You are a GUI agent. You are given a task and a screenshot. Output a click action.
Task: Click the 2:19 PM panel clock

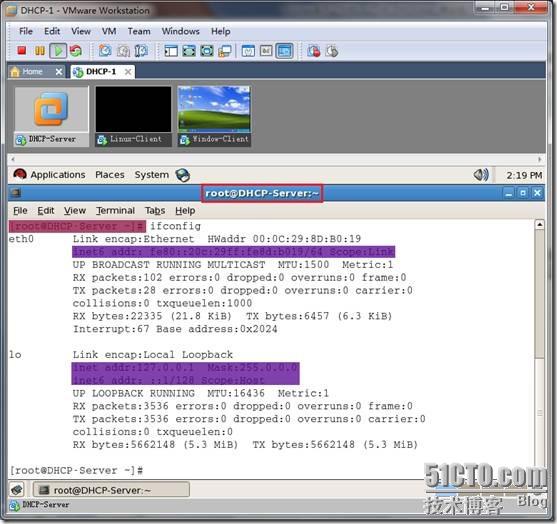[524, 175]
